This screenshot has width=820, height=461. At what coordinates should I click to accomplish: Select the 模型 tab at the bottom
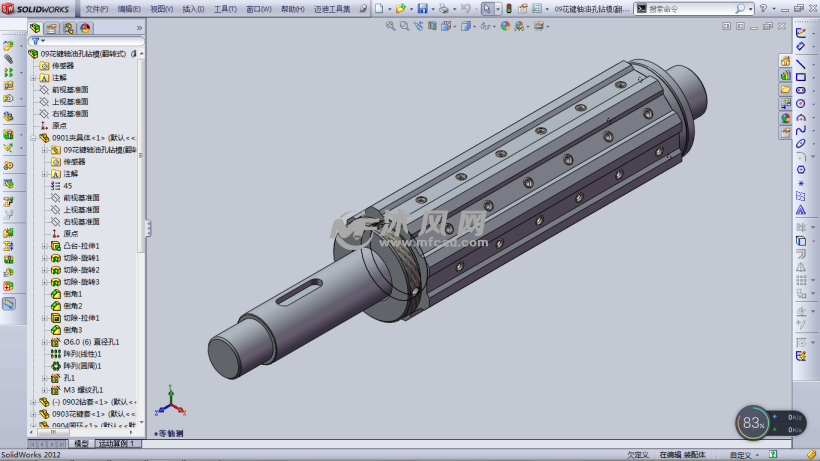(81, 443)
